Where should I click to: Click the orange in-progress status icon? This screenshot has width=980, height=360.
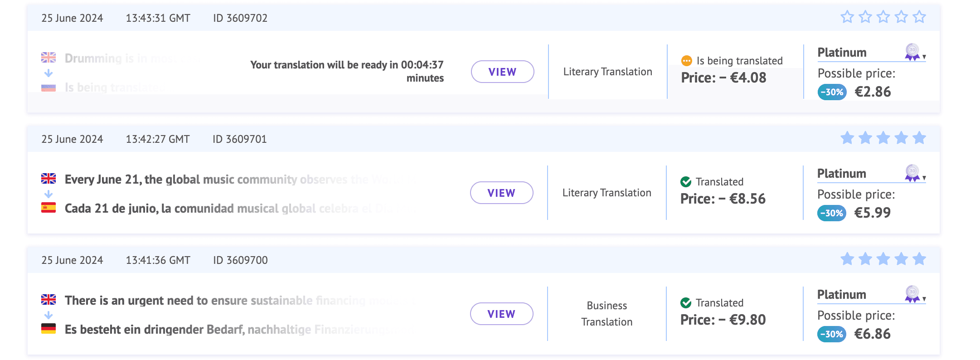click(687, 61)
